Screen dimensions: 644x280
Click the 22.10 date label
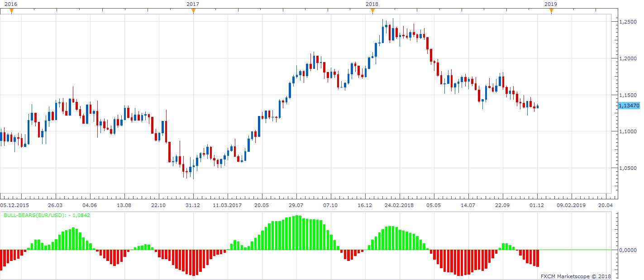(x=158, y=205)
